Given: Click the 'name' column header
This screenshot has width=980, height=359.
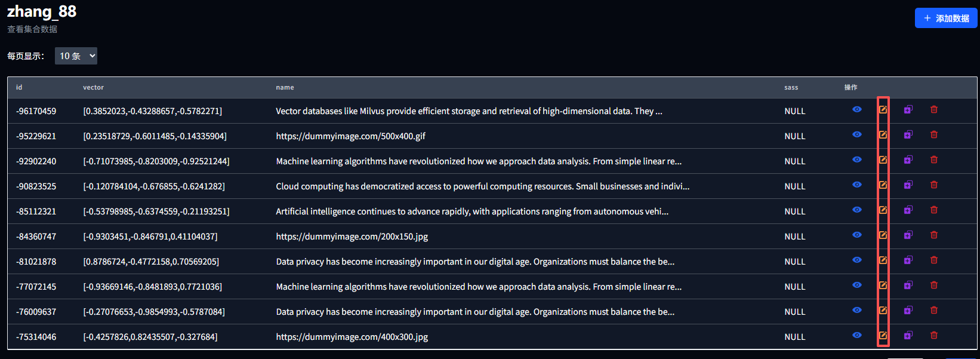Looking at the screenshot, I should coord(285,88).
